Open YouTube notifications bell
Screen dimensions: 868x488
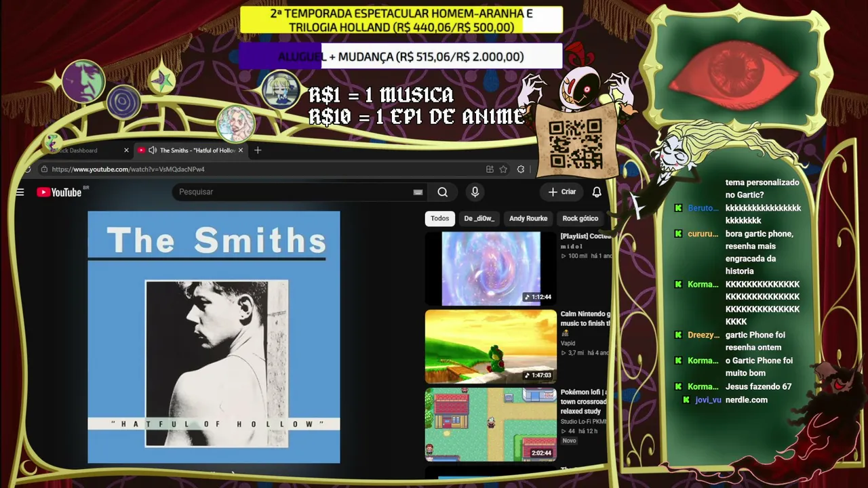click(597, 192)
